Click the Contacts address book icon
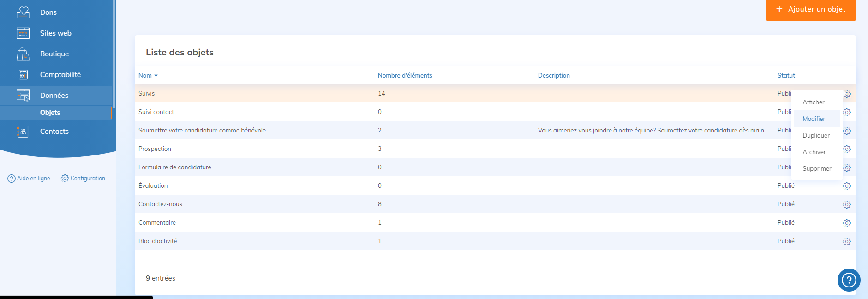The width and height of the screenshot is (868, 299). 23,132
